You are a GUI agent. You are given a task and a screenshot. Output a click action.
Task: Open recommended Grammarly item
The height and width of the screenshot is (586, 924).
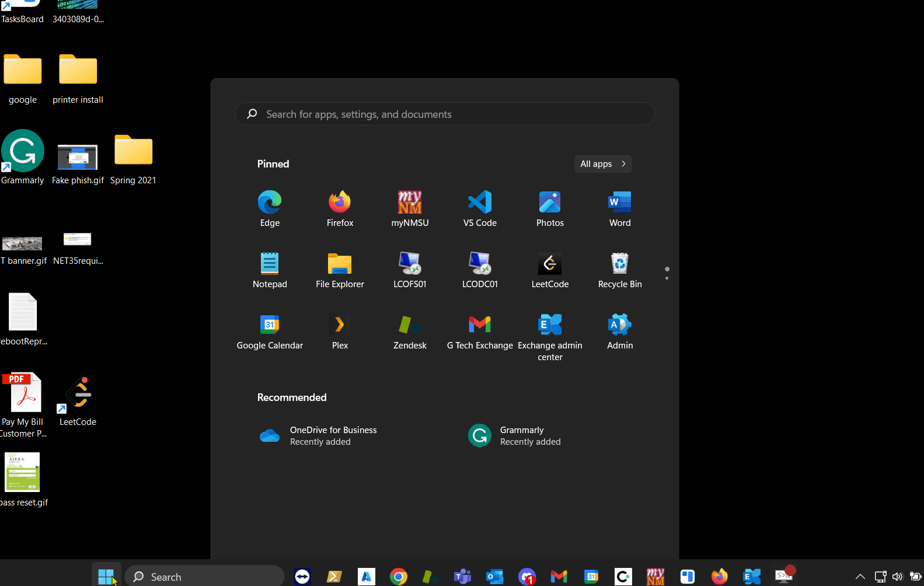point(514,435)
